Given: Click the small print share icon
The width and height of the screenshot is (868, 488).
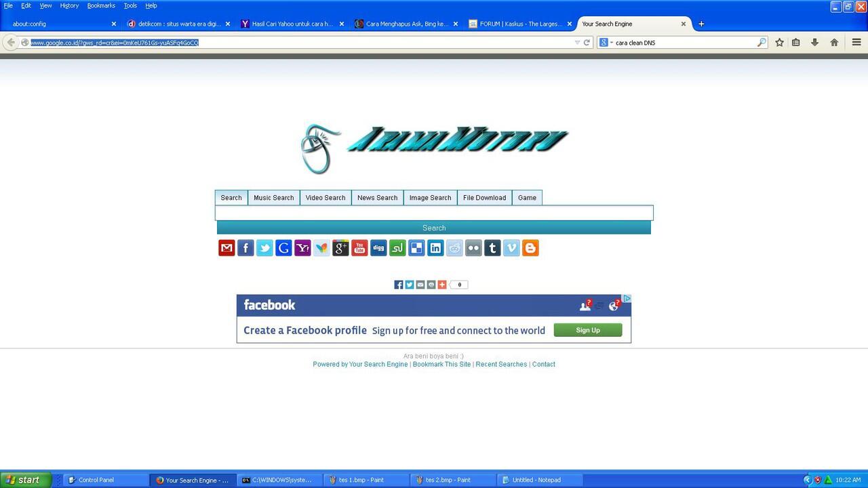Looking at the screenshot, I should click(x=431, y=285).
